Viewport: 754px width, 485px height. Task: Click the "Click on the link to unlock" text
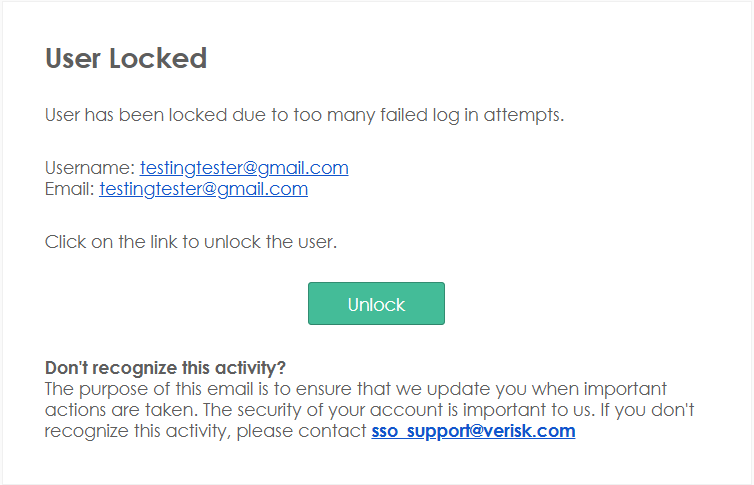click(x=190, y=242)
